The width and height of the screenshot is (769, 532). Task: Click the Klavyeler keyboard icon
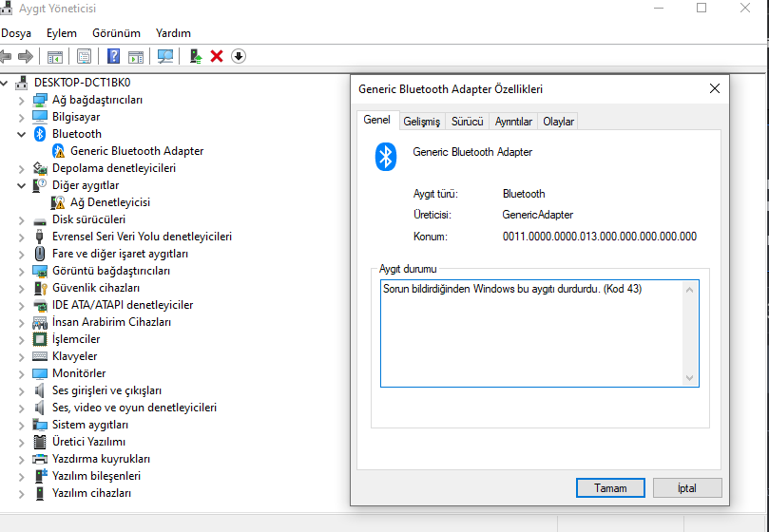pos(40,356)
